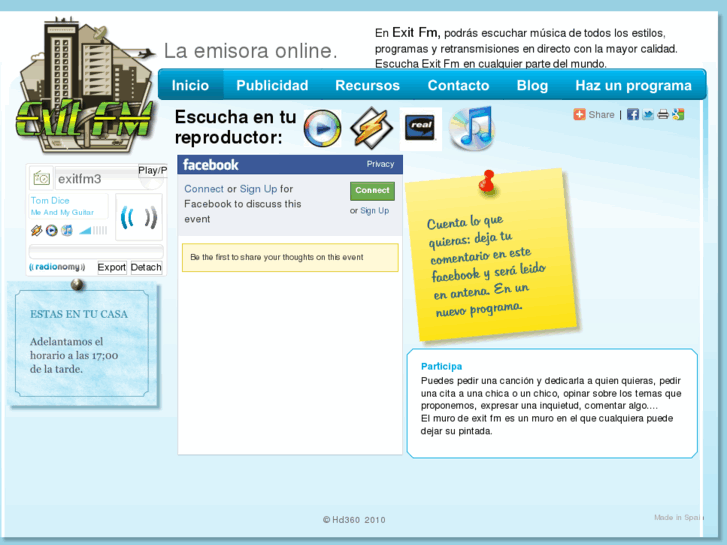Screen dimensions: 727x545
Task: Click 'Be the first to share' comment box
Action: click(x=290, y=257)
